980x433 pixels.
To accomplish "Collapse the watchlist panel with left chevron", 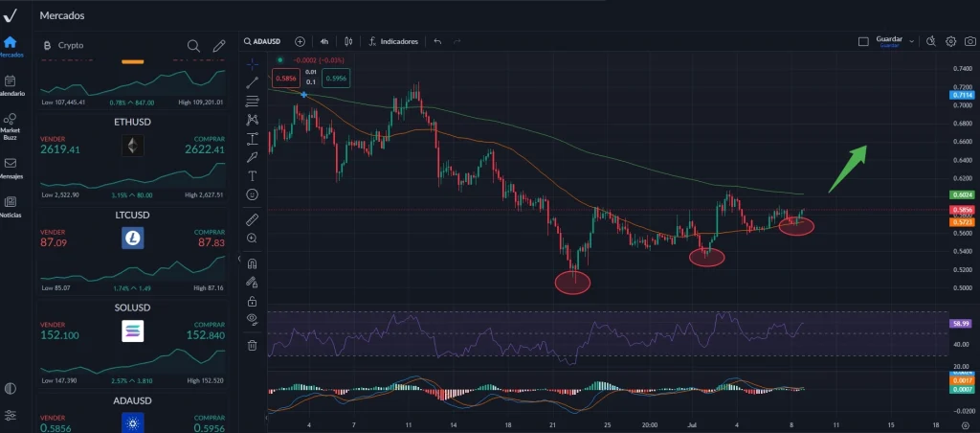I will (x=240, y=259).
